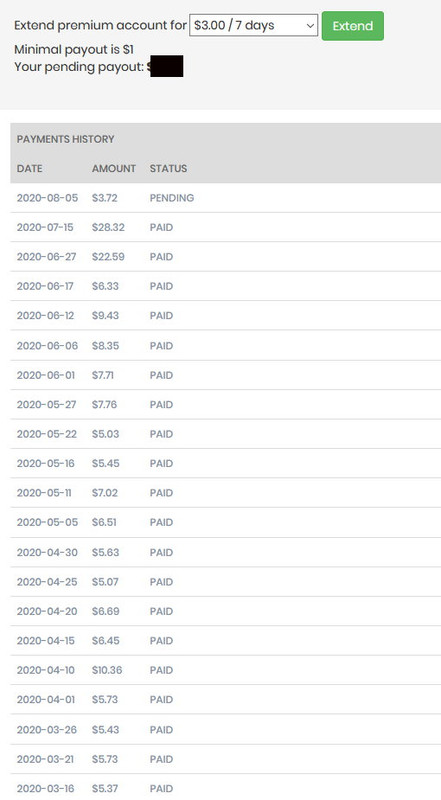Open the premium duration dropdown
This screenshot has width=441, height=800.
coord(253,26)
